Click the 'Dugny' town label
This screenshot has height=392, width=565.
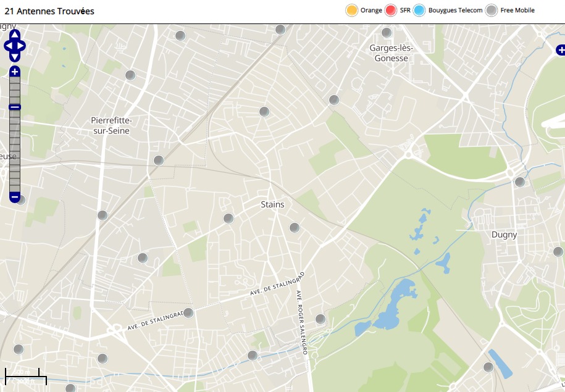(x=504, y=235)
